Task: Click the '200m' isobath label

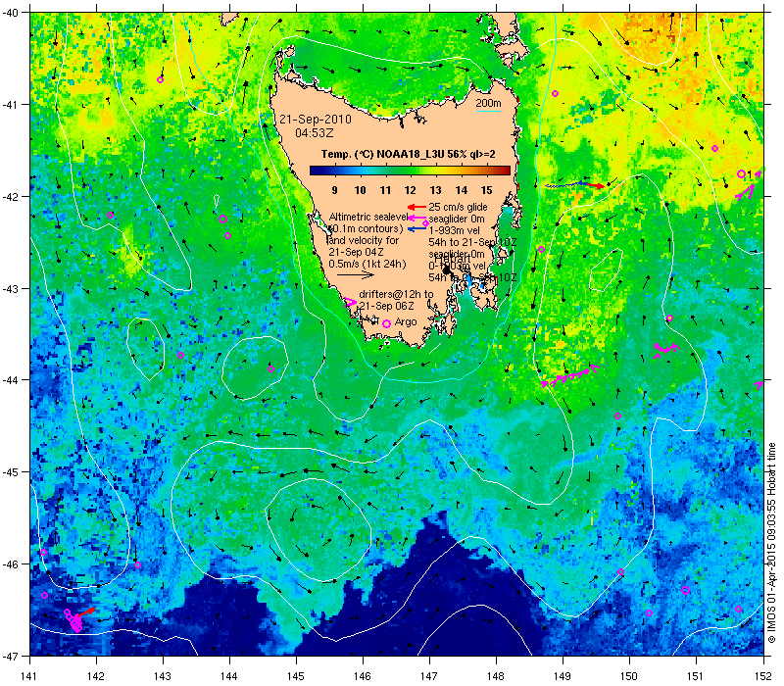Action: click(x=488, y=103)
